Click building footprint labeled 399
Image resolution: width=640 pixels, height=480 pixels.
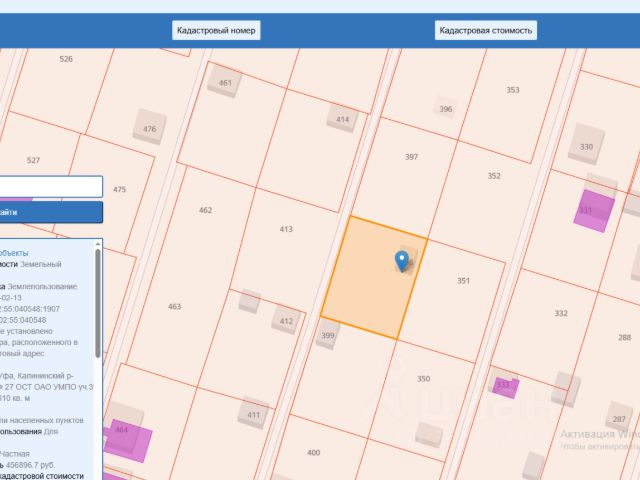328,334
